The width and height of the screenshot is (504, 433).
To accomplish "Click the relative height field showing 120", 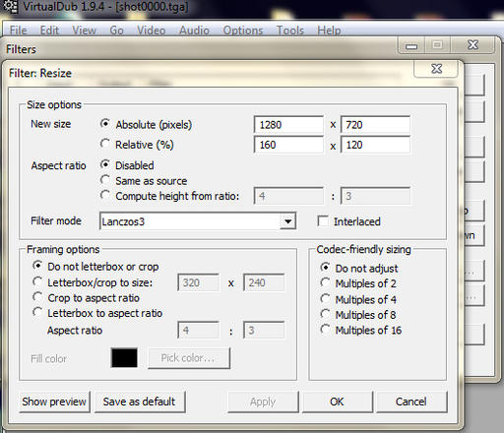I will coord(375,145).
